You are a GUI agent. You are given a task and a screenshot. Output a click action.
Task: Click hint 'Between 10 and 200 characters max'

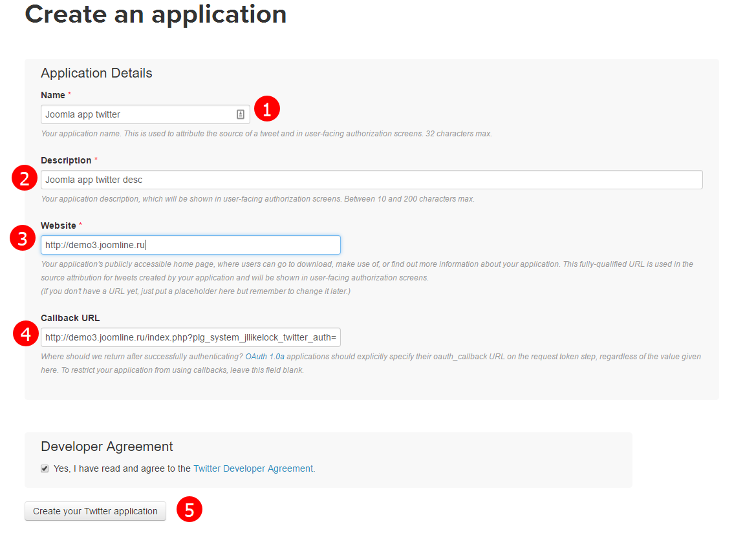pyautogui.click(x=409, y=199)
